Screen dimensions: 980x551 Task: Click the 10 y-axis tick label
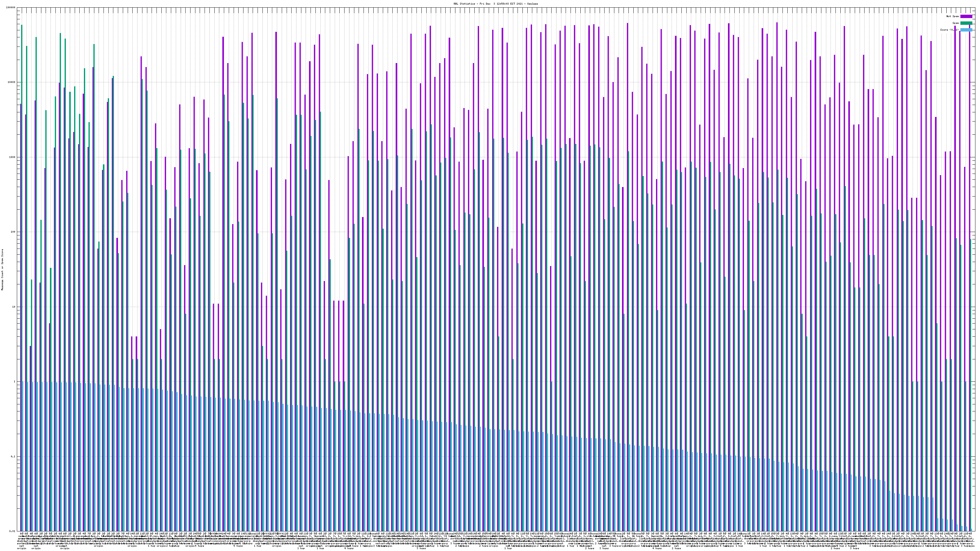click(x=14, y=307)
